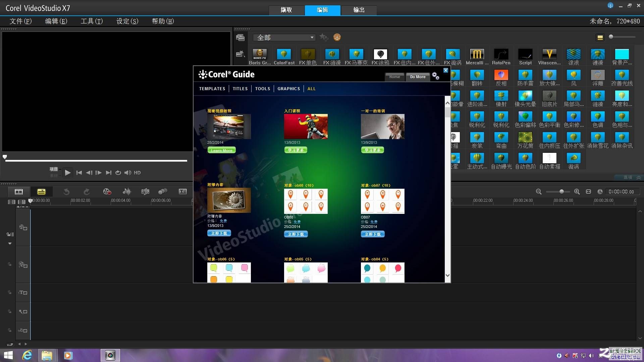Open the 编辑(E) menu
The image size is (644, 362).
(56, 21)
